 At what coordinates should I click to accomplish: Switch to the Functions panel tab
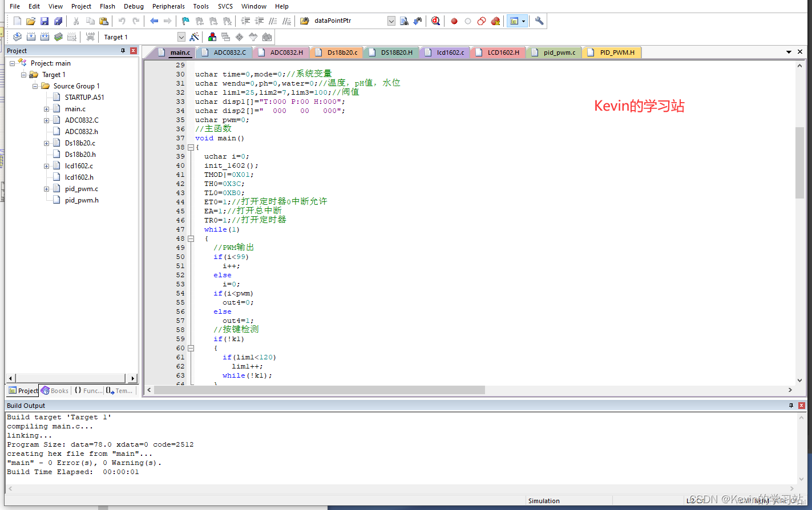pyautogui.click(x=88, y=391)
